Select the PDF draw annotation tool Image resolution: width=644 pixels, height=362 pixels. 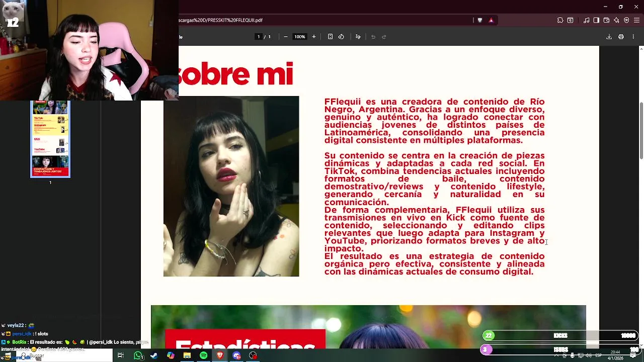point(358,37)
